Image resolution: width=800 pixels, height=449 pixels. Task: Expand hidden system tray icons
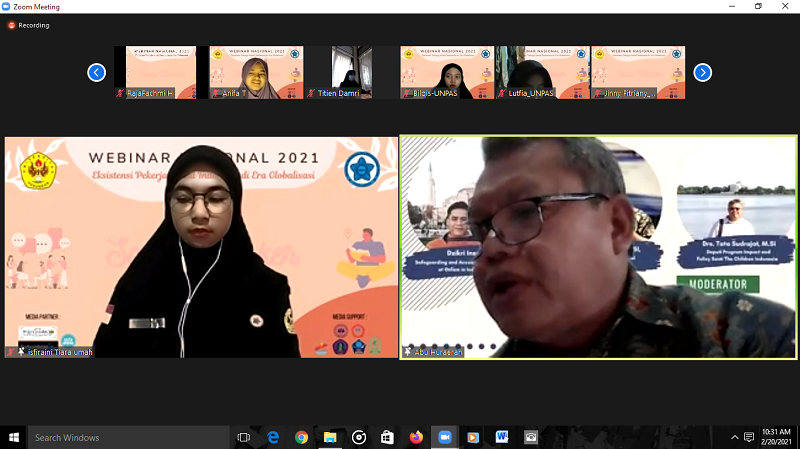735,437
